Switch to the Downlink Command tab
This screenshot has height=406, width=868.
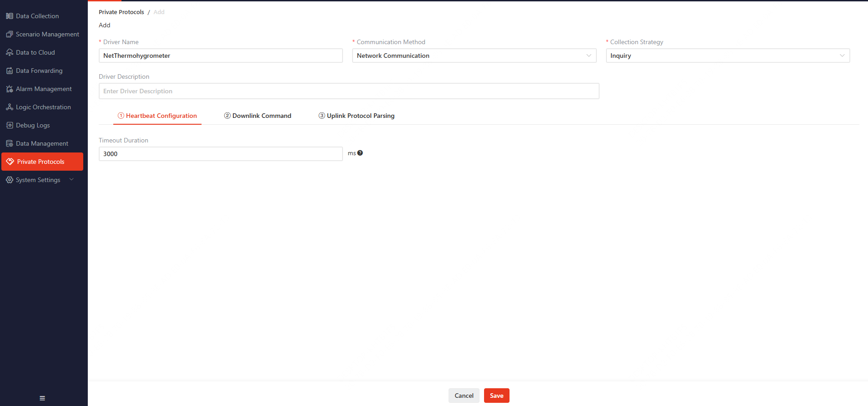point(257,116)
